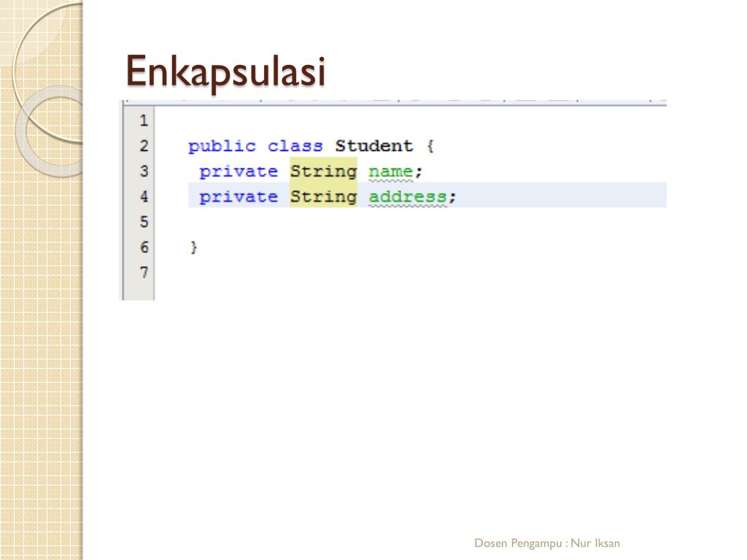Click the 'private' keyword on line 3

pyautogui.click(x=239, y=172)
